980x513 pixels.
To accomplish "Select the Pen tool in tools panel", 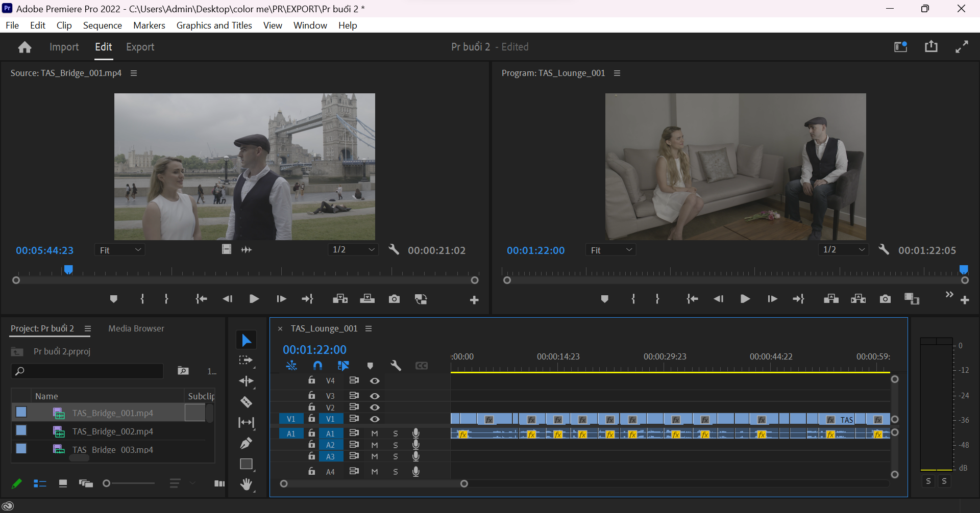I will (246, 443).
